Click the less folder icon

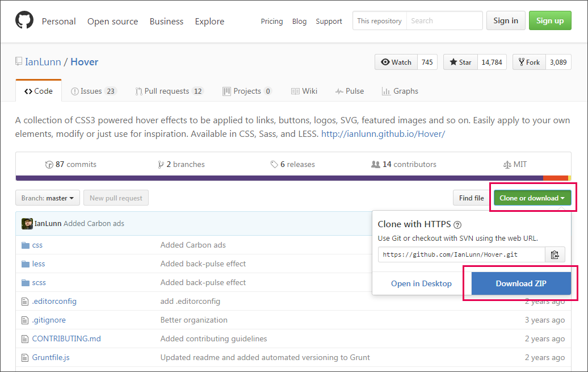coord(26,264)
